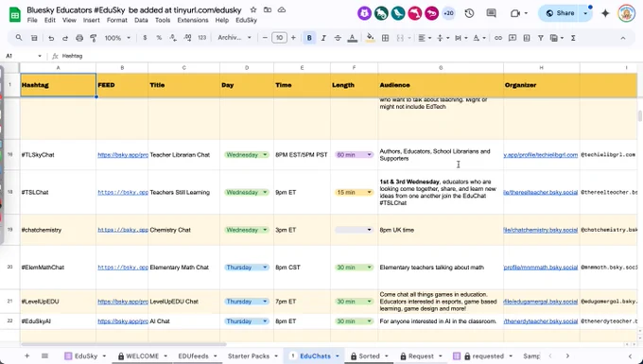
Task: Format as currency with dollar icon
Action: click(x=145, y=38)
